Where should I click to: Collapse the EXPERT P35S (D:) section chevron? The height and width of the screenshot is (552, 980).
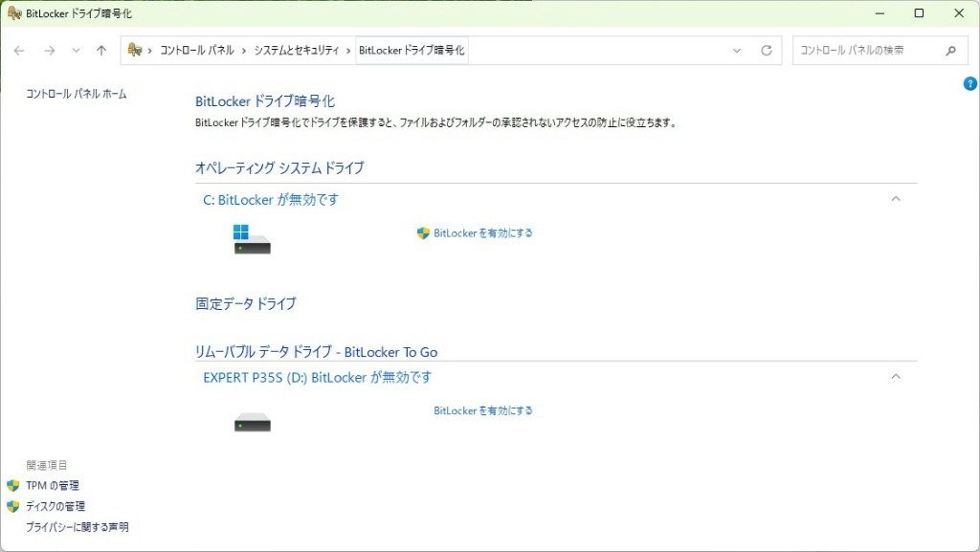pos(896,377)
